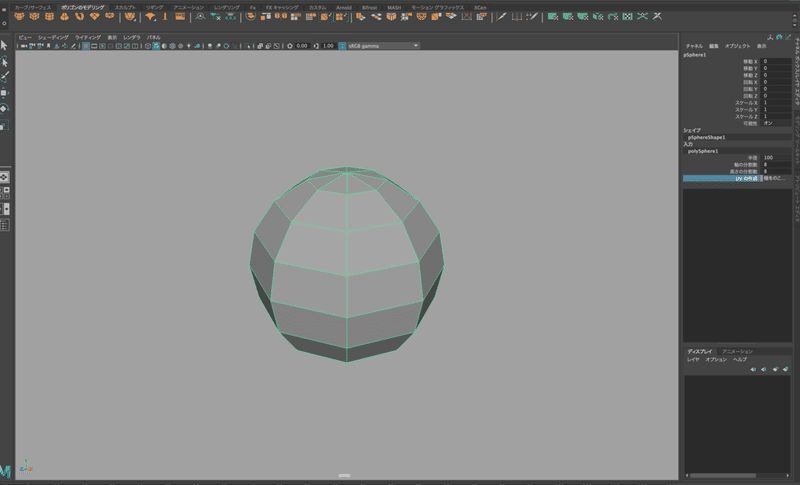The image size is (800, 485).
Task: Switch to single perspective pane layout
Action: point(4,177)
